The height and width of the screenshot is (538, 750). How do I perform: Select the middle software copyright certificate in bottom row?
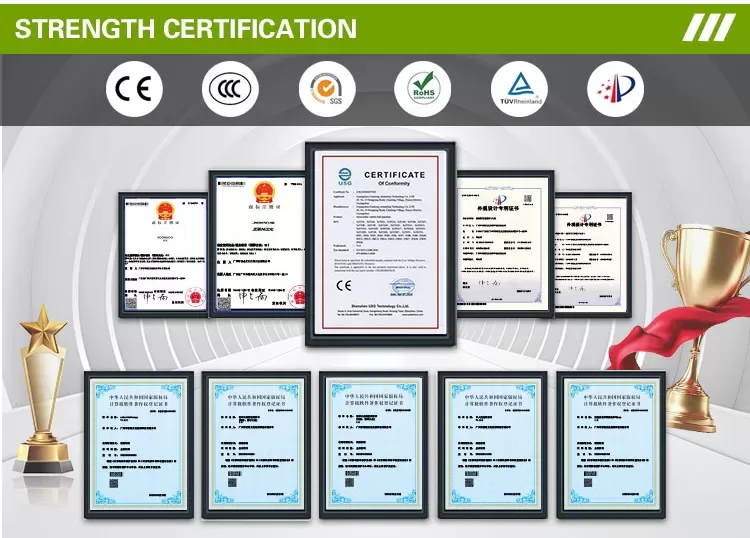(x=374, y=445)
